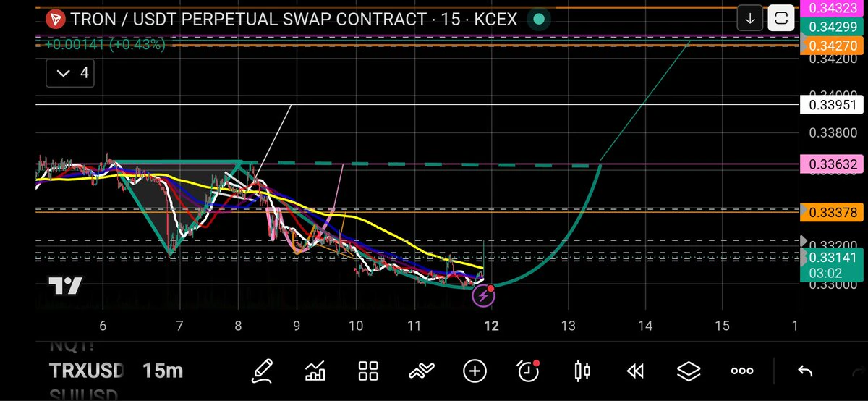
Task: Open the alert clock icon
Action: [529, 371]
